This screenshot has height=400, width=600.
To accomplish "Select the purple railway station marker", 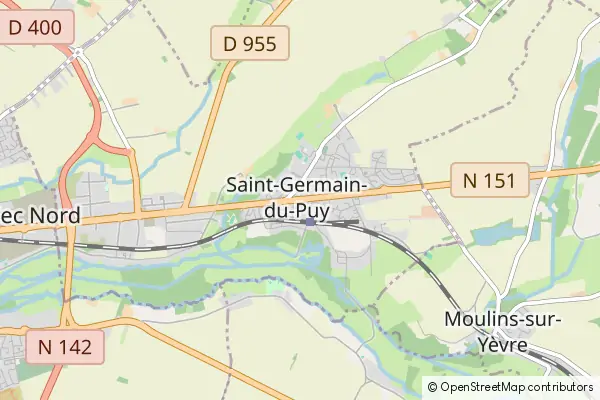I will click(x=310, y=222).
